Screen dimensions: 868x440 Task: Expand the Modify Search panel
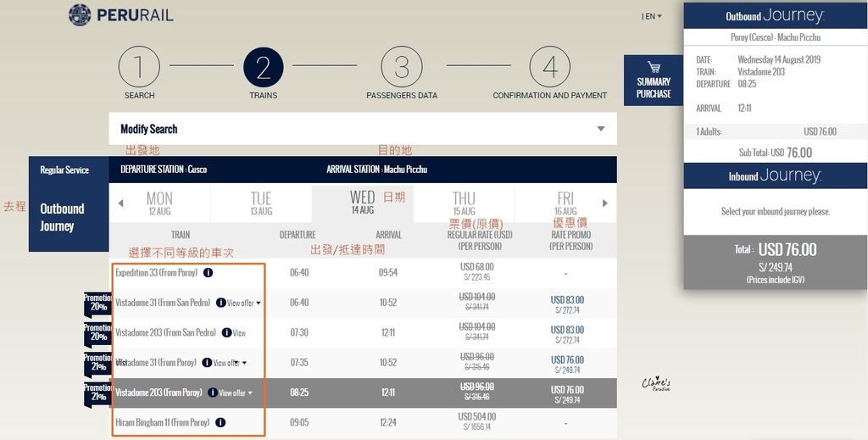click(x=601, y=129)
